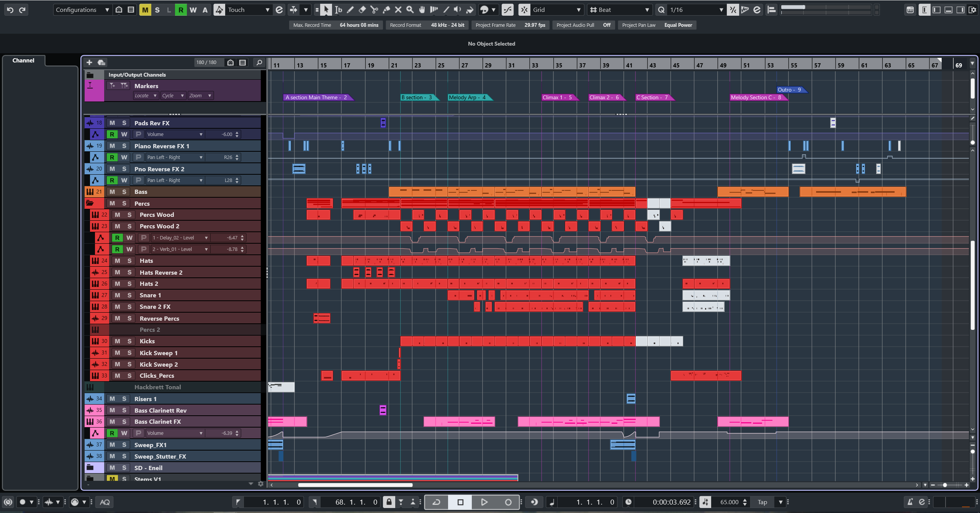Click the metronome click icon in transport
Image resolution: width=980 pixels, height=513 pixels.
point(910,502)
